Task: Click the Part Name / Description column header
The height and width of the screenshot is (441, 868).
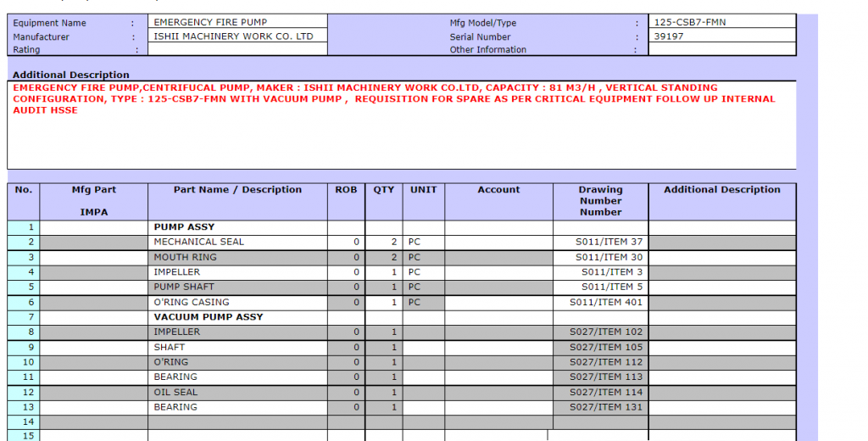Action: [x=237, y=190]
